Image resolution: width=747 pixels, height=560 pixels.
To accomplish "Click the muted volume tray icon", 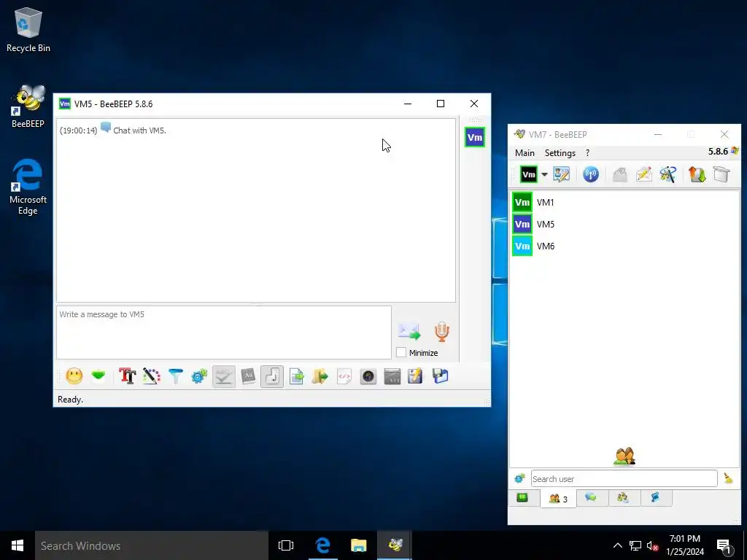I will [652, 545].
